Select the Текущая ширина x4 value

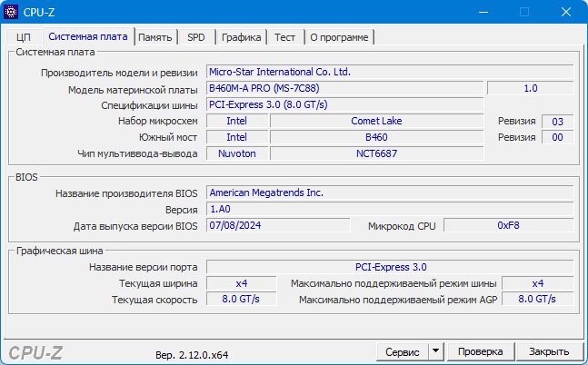[241, 283]
